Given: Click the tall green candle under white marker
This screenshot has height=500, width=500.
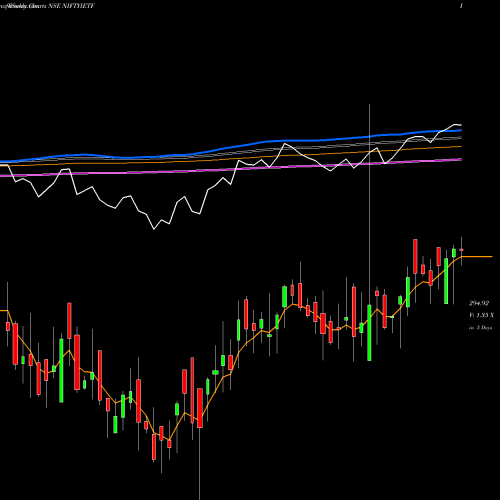Looking at the screenshot, I should coord(369,333).
